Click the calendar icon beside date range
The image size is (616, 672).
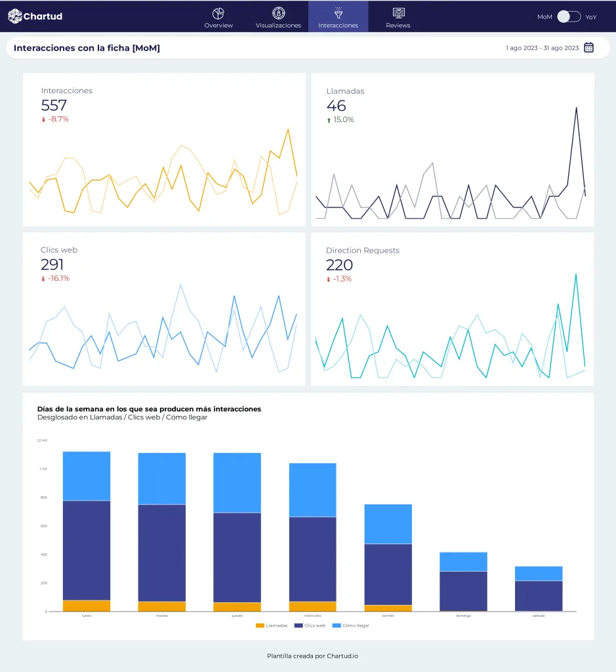point(589,48)
